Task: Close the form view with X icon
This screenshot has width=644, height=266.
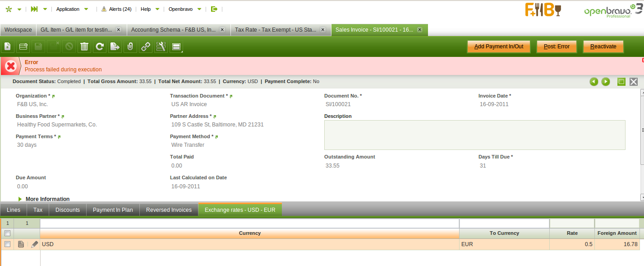Action: coord(634,82)
